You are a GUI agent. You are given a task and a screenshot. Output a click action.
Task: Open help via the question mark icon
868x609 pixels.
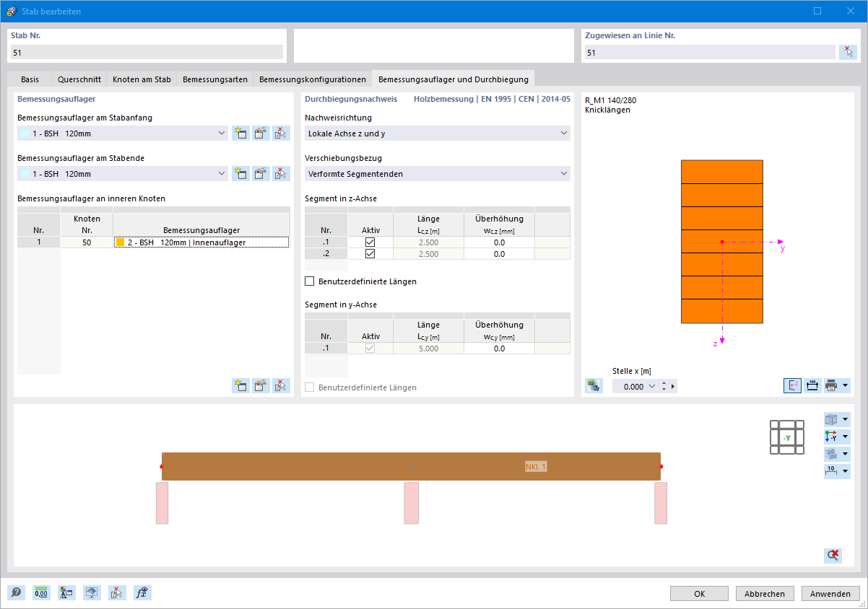tap(16, 593)
